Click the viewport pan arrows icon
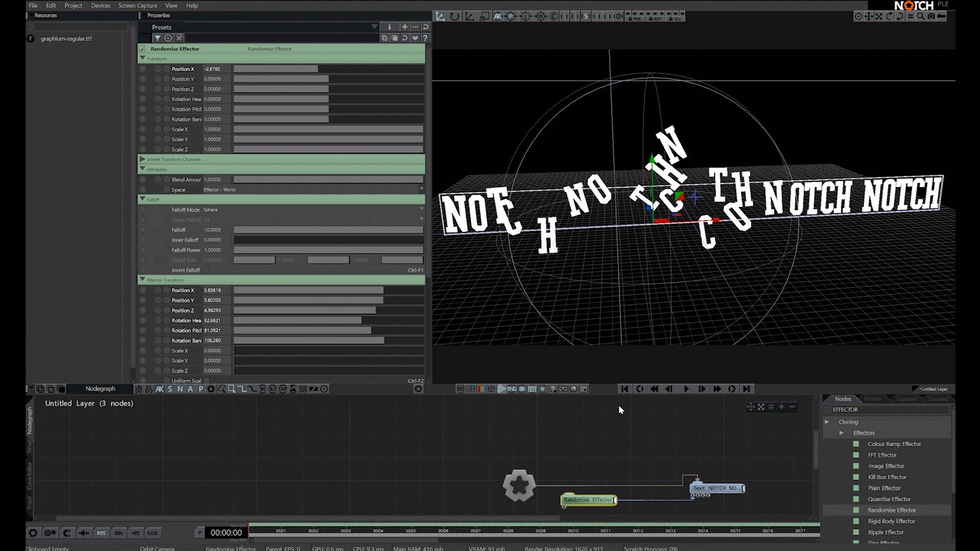980x551 pixels. point(868,16)
